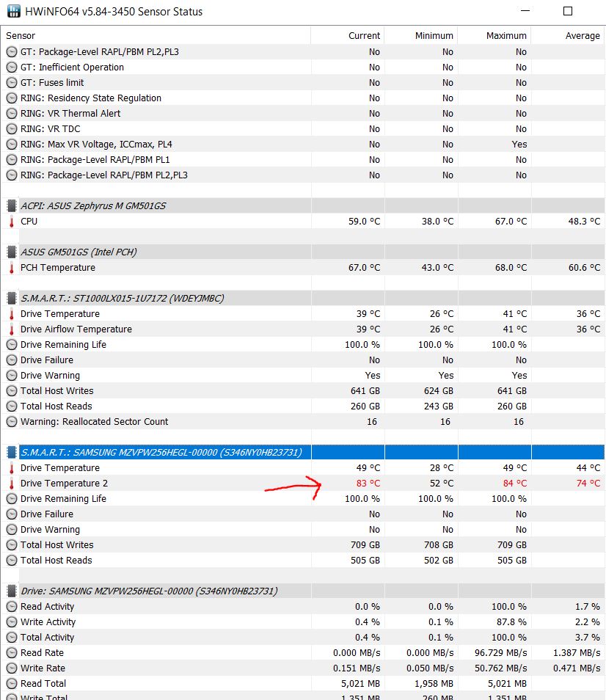Click the 502 GB minimum Total Host Reads value
The image size is (606, 700).
pyautogui.click(x=439, y=561)
